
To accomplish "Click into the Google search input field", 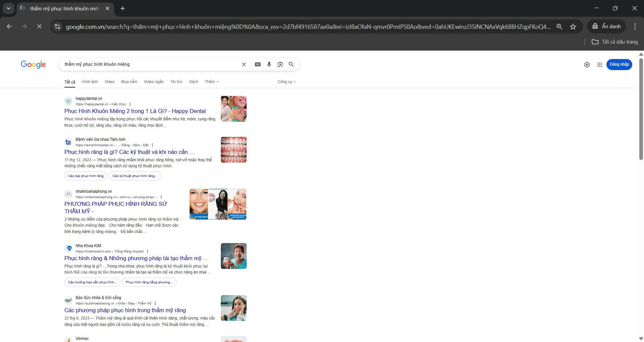I will [x=151, y=64].
